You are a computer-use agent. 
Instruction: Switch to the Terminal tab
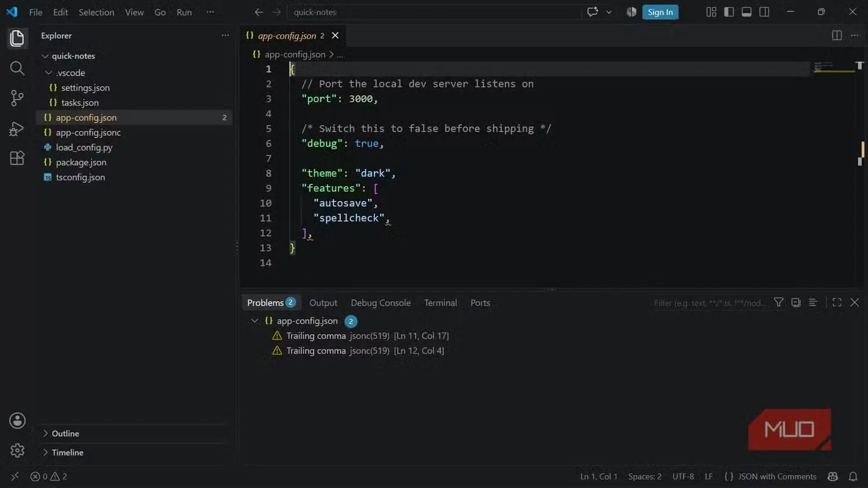click(x=440, y=303)
